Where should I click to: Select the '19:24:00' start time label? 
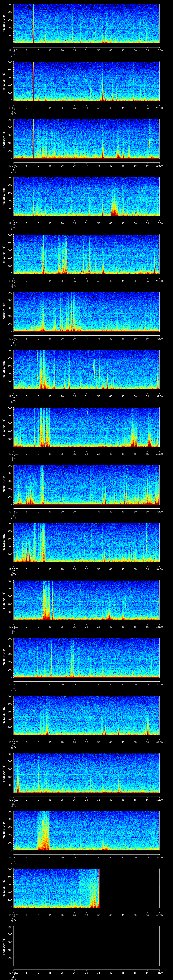pos(13,50)
